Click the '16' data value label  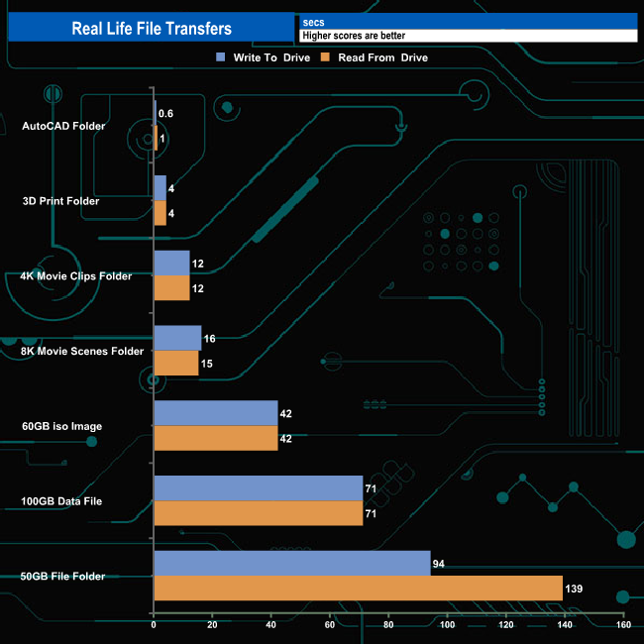pos(209,339)
